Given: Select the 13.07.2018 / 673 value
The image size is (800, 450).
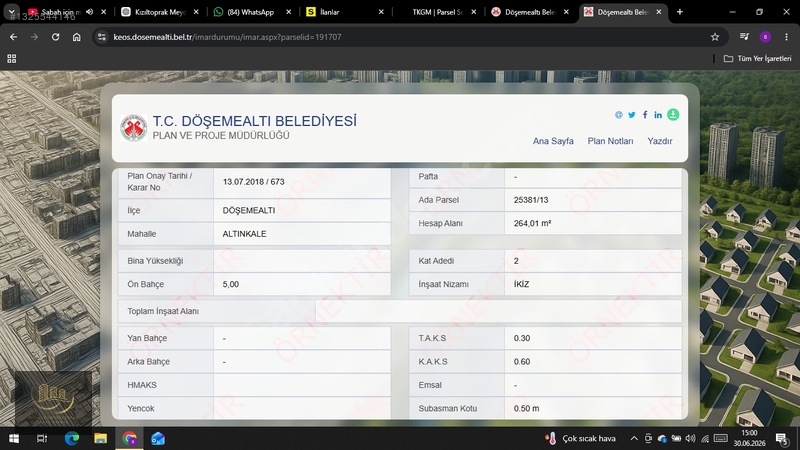Looking at the screenshot, I should pyautogui.click(x=254, y=182).
